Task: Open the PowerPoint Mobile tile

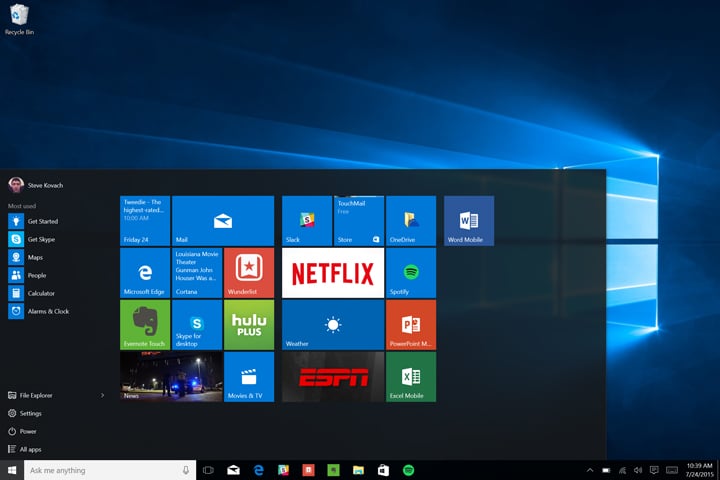Action: point(411,325)
